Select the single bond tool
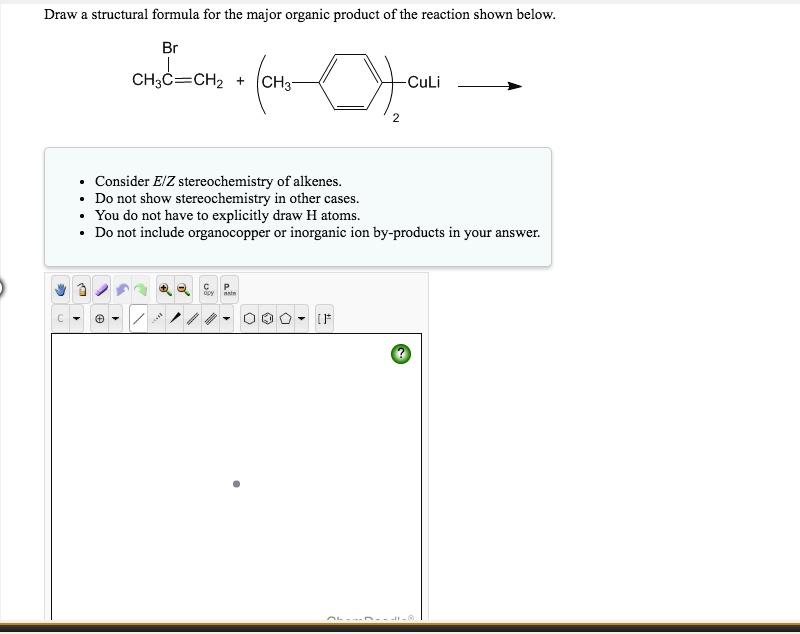The width and height of the screenshot is (800, 634). [x=139, y=318]
